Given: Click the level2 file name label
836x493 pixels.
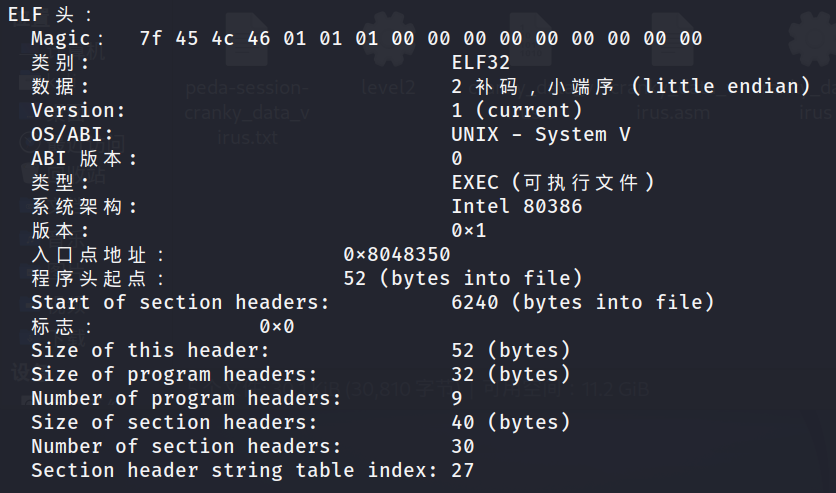Looking at the screenshot, I should coord(388,87).
